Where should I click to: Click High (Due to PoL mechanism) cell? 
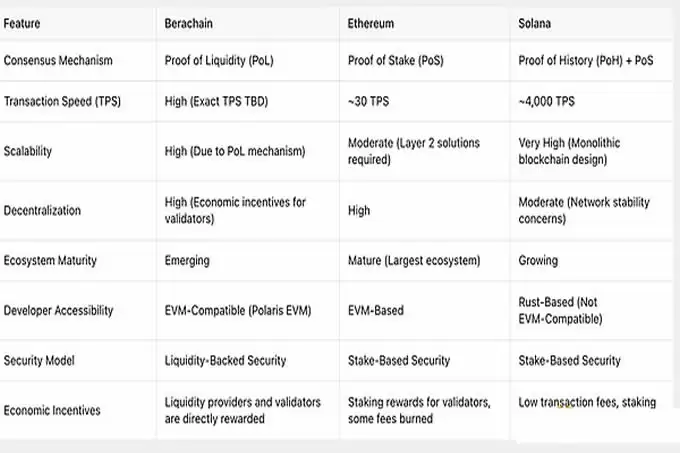coord(235,151)
